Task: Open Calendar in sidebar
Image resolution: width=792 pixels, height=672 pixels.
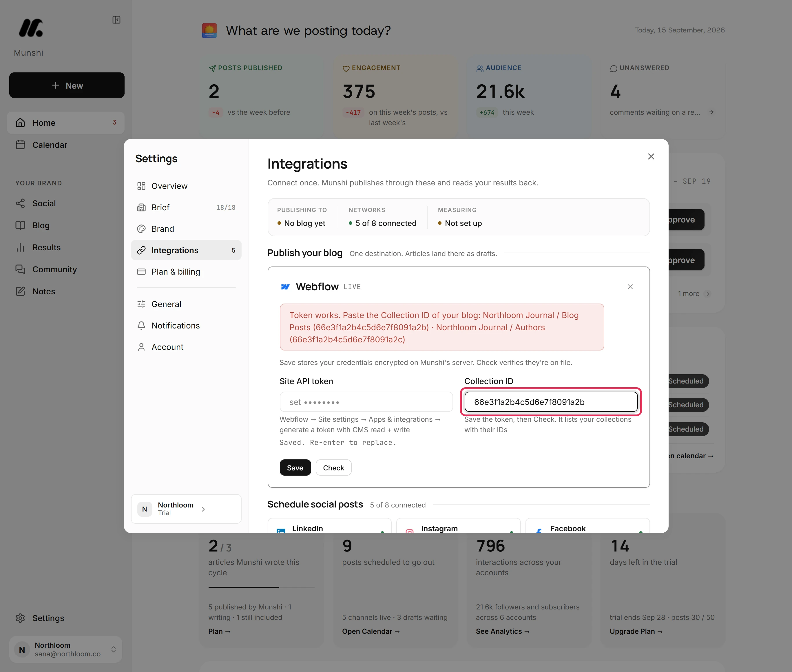Action: coord(65,145)
